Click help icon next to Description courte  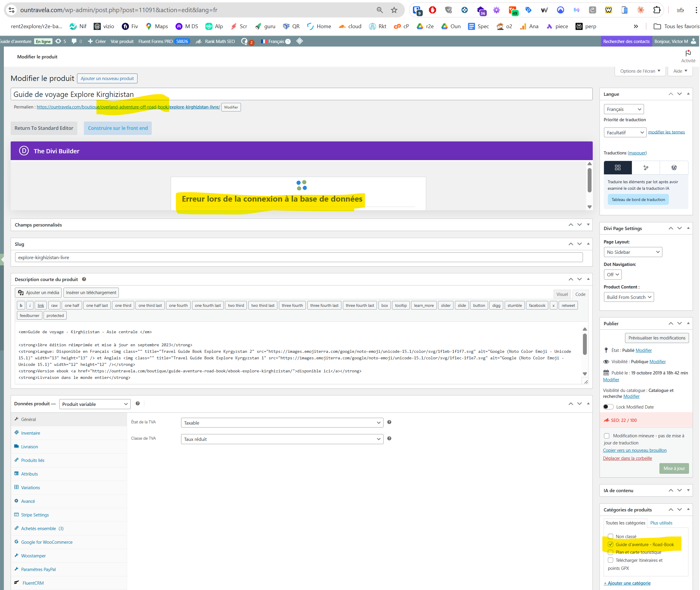point(84,279)
